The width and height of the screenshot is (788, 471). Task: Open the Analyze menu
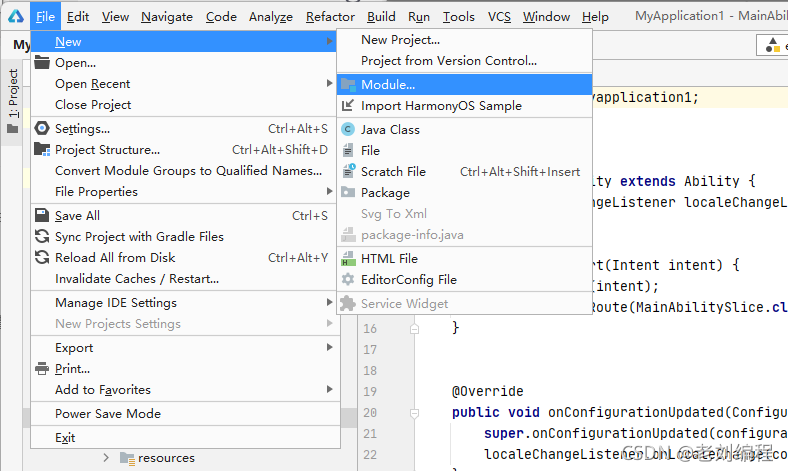point(271,17)
